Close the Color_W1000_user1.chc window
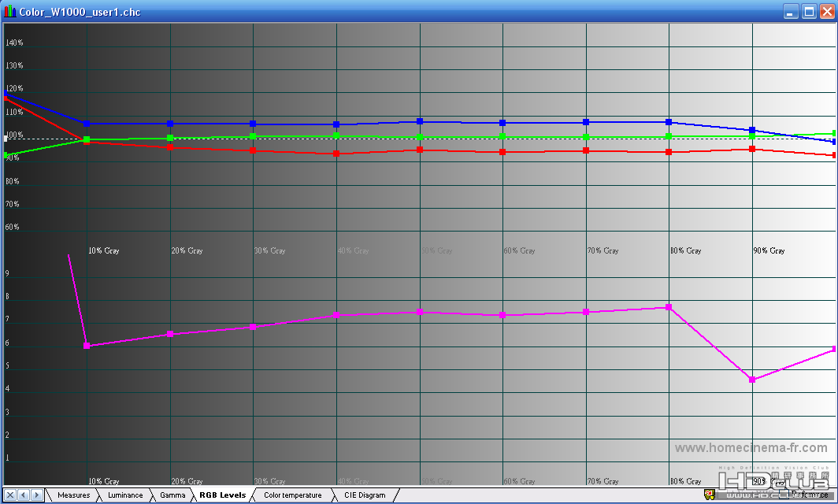The image size is (838, 504). point(827,11)
